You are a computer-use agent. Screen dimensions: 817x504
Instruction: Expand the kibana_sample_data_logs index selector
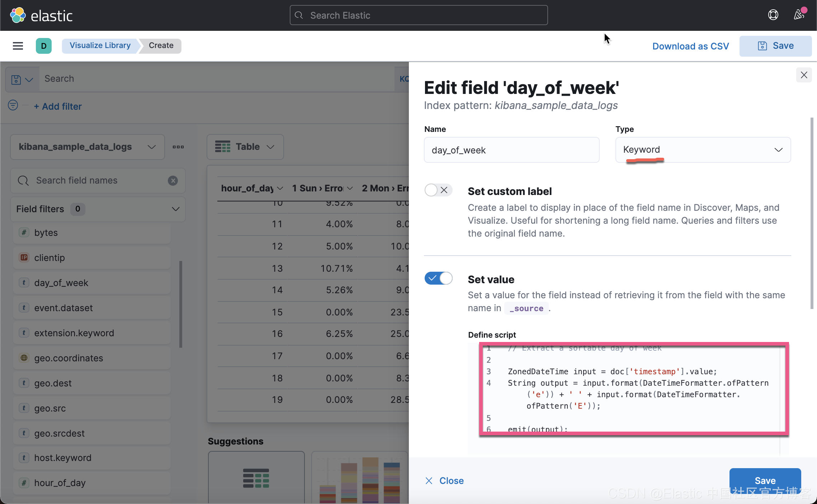coord(87,147)
